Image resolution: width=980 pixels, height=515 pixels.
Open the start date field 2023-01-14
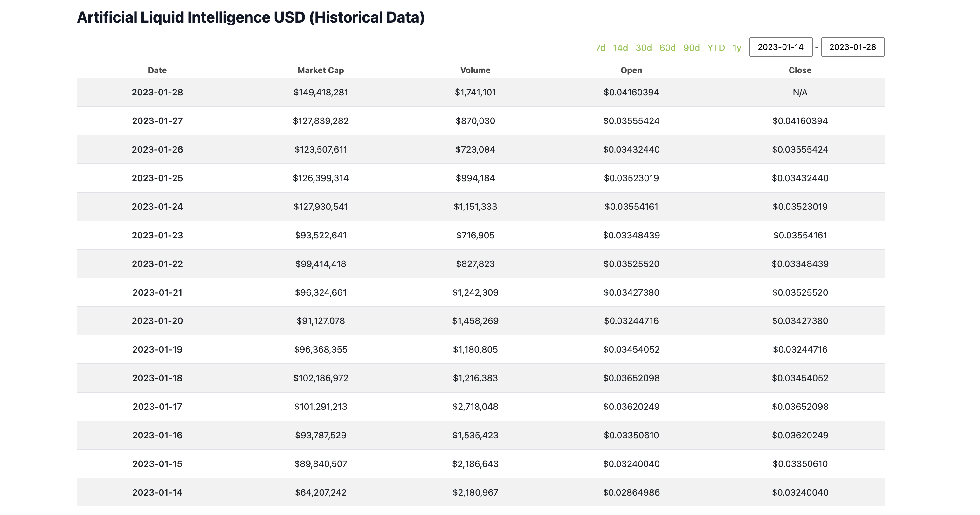point(780,47)
